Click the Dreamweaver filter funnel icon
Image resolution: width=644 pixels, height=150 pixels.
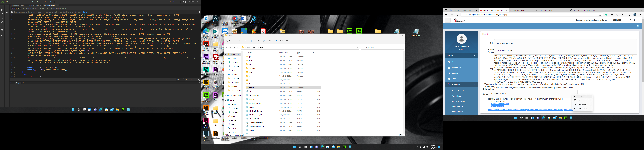coord(199,8)
